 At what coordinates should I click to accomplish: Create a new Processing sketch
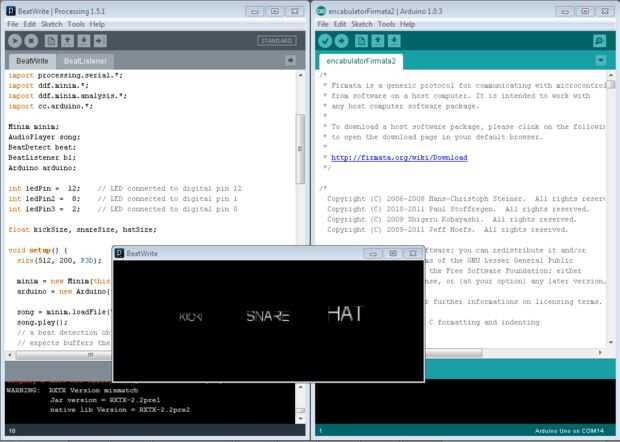[x=51, y=41]
